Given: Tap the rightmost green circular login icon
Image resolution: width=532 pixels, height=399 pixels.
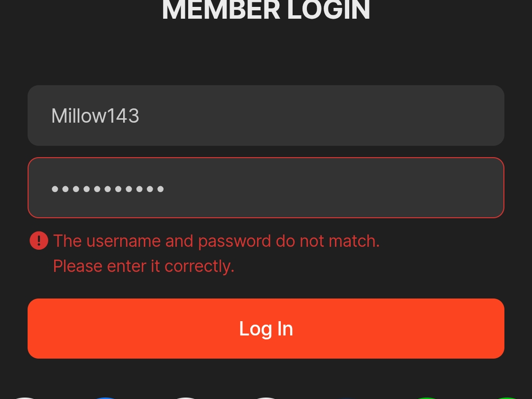Looking at the screenshot, I should pos(507,397).
